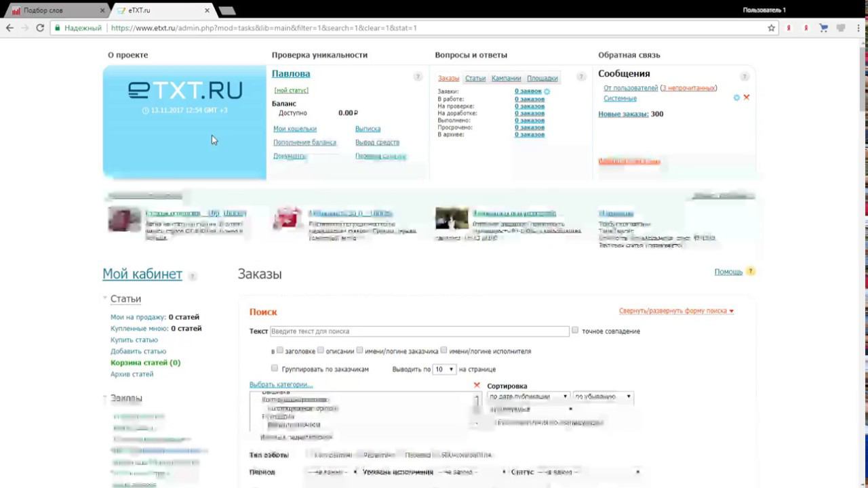Open Вопросы и ответы in top menu

point(471,55)
